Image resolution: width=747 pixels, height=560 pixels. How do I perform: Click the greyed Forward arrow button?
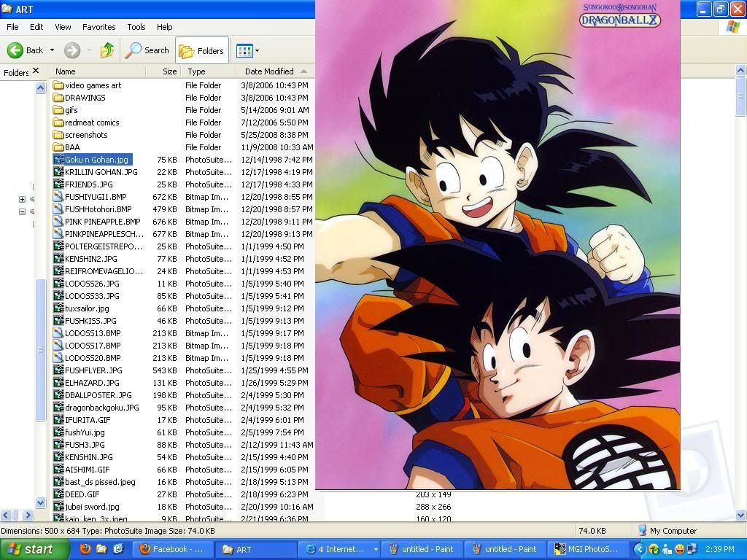point(72,50)
